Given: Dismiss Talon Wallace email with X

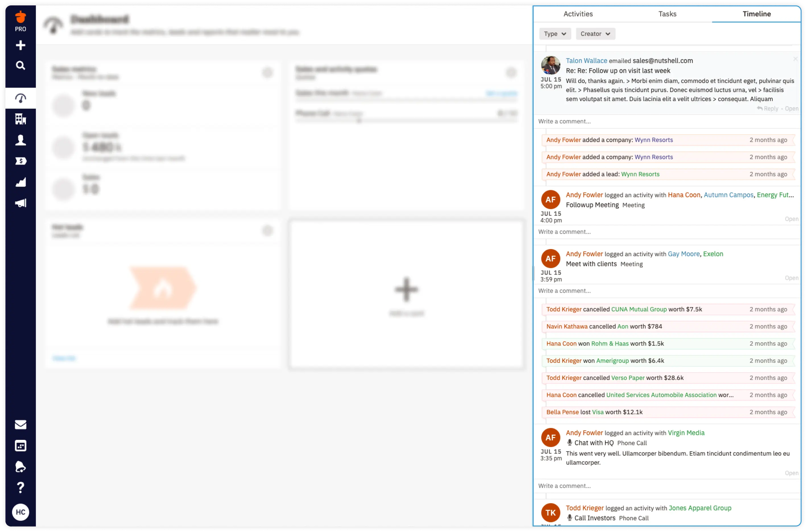Looking at the screenshot, I should [795, 59].
